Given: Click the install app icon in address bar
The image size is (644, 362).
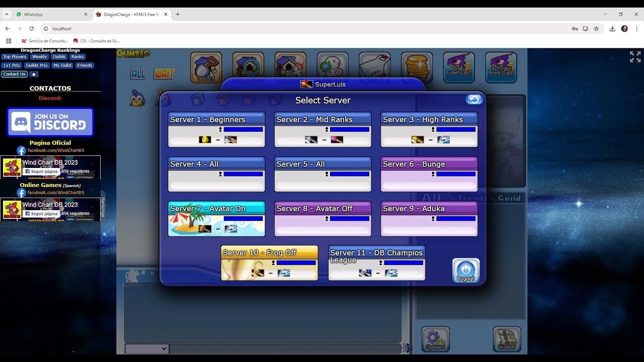Looking at the screenshot, I should [585, 29].
